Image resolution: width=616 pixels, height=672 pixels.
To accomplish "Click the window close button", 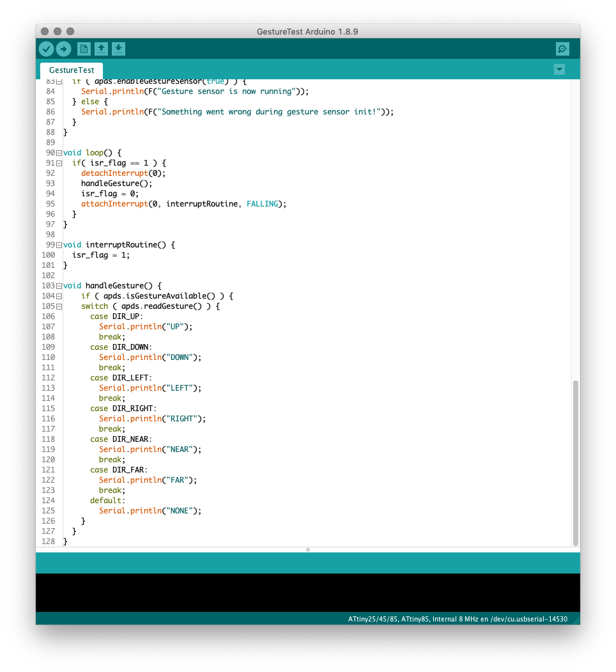I will (x=45, y=31).
